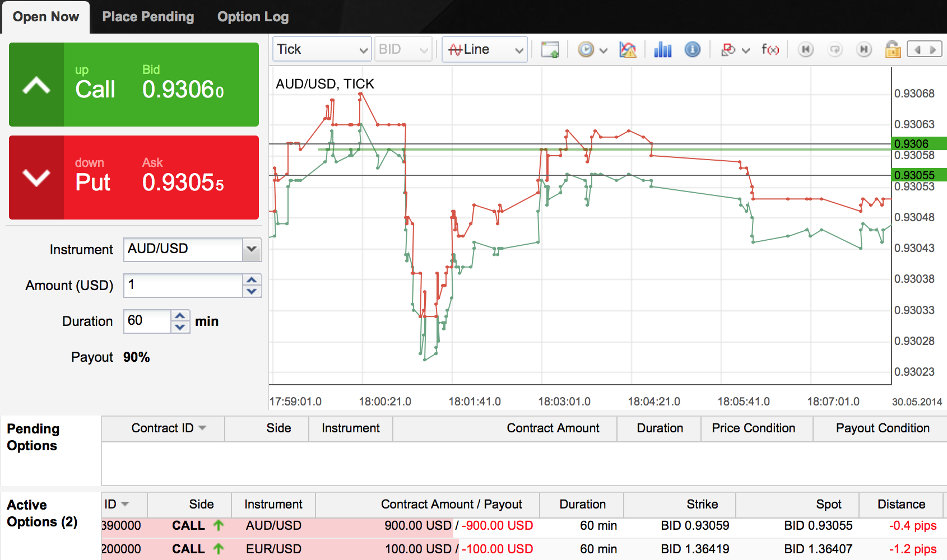
Task: Switch to the Option Log tab
Action: coord(253,17)
